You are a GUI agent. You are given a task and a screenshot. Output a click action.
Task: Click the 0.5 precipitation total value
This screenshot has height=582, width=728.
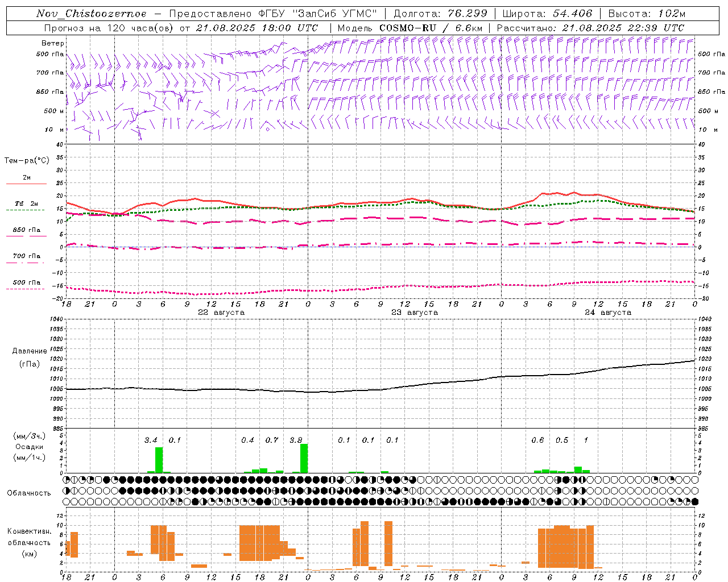pyautogui.click(x=562, y=440)
